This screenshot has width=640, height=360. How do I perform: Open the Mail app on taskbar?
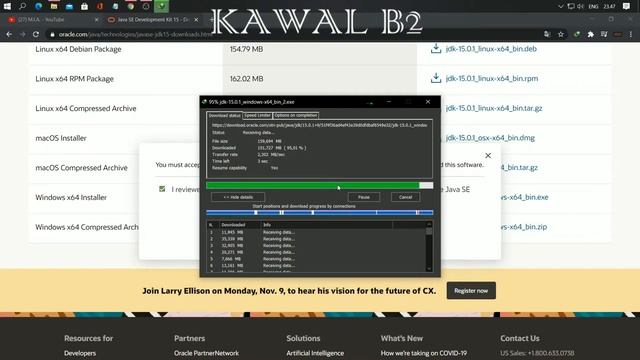point(69,6)
